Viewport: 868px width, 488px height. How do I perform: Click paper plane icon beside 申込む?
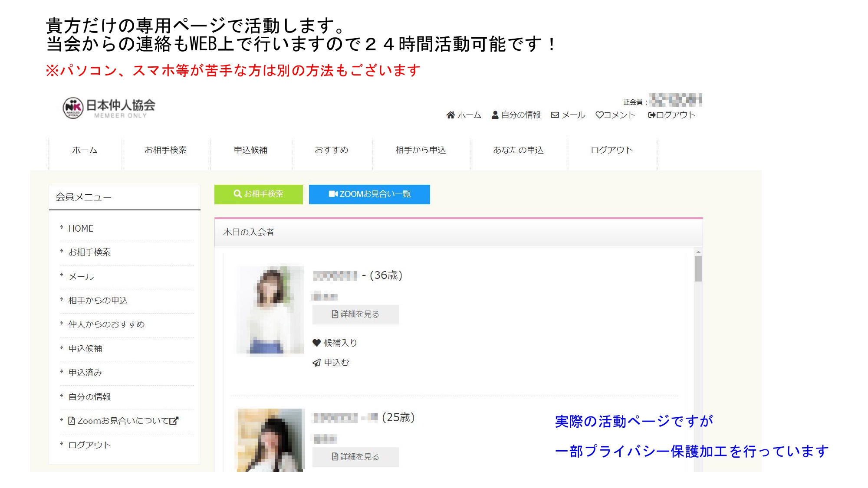click(316, 363)
